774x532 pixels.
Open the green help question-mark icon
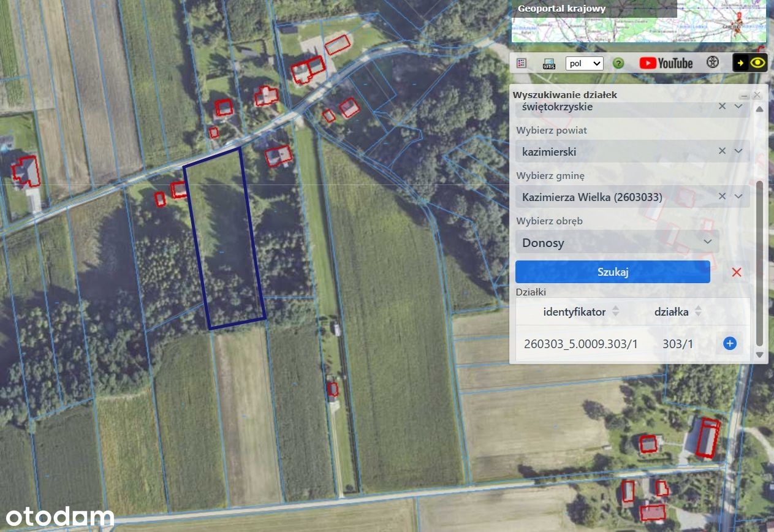coord(618,63)
